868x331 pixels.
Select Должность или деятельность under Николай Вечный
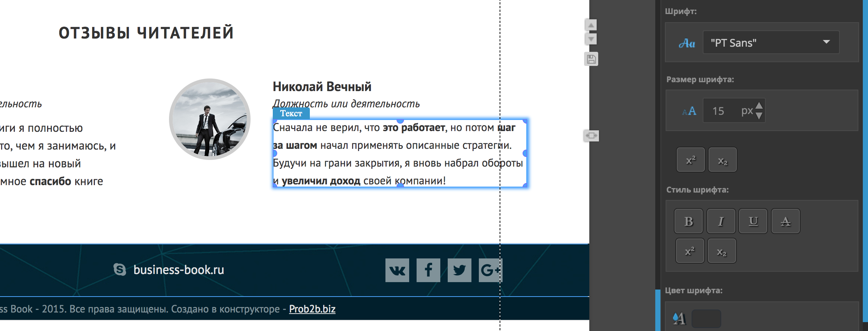(x=346, y=104)
